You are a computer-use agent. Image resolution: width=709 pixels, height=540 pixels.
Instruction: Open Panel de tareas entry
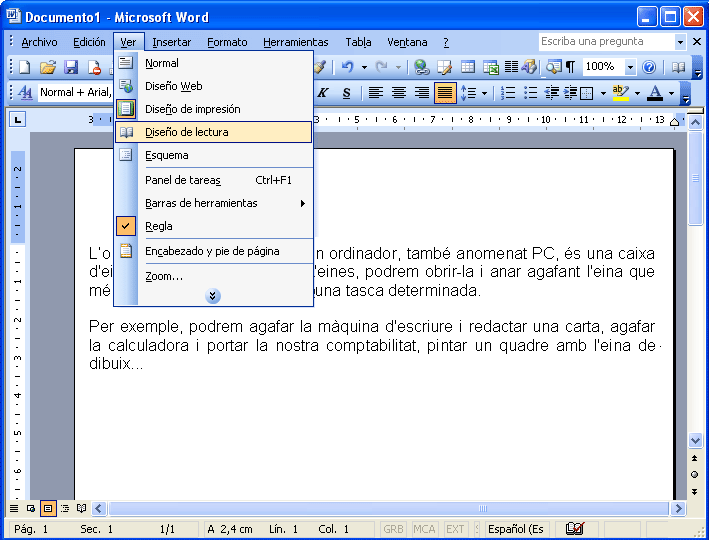tap(182, 180)
